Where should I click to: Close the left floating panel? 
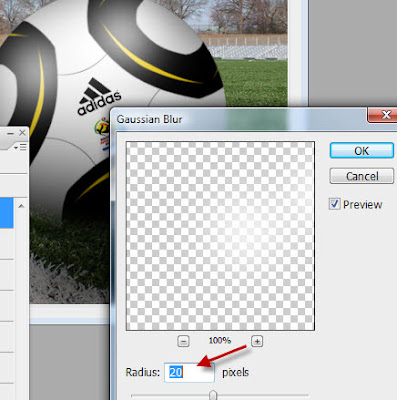(22, 133)
